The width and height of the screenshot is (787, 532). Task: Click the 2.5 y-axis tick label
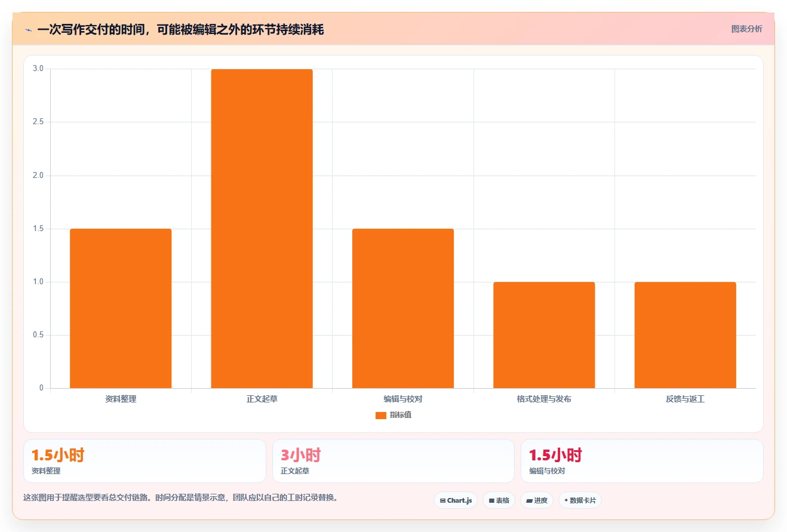pos(38,122)
